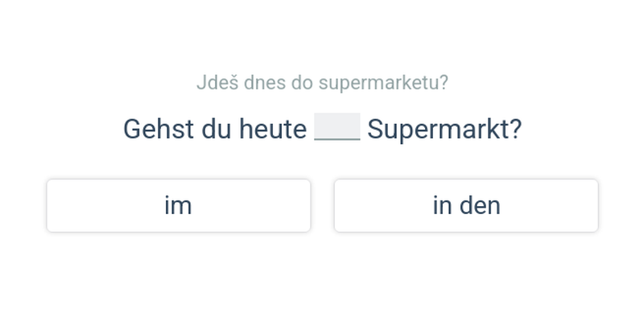Click the blank gap in the sentence
The image size is (644, 322).
pyautogui.click(x=337, y=128)
